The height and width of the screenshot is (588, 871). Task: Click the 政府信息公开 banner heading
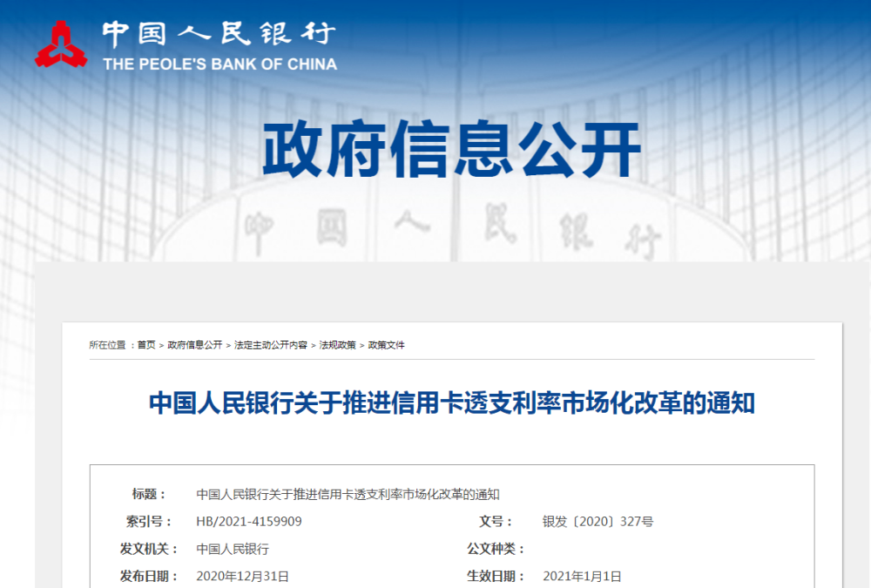tap(452, 151)
